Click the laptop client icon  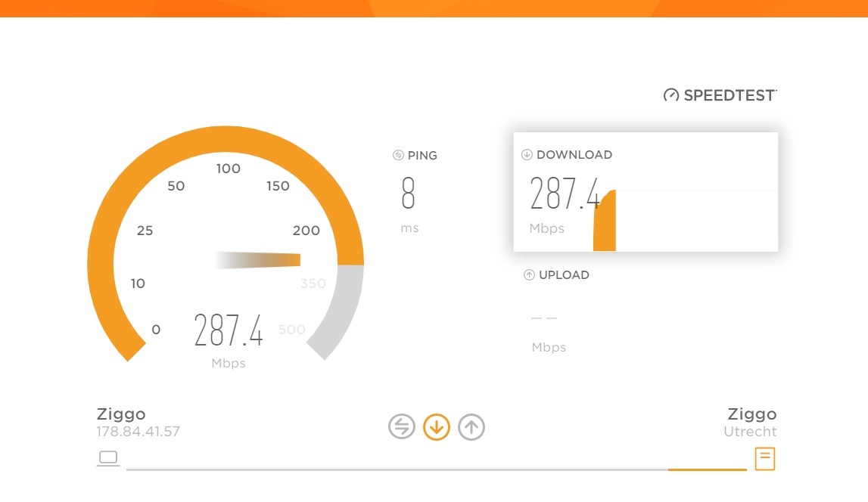point(108,458)
